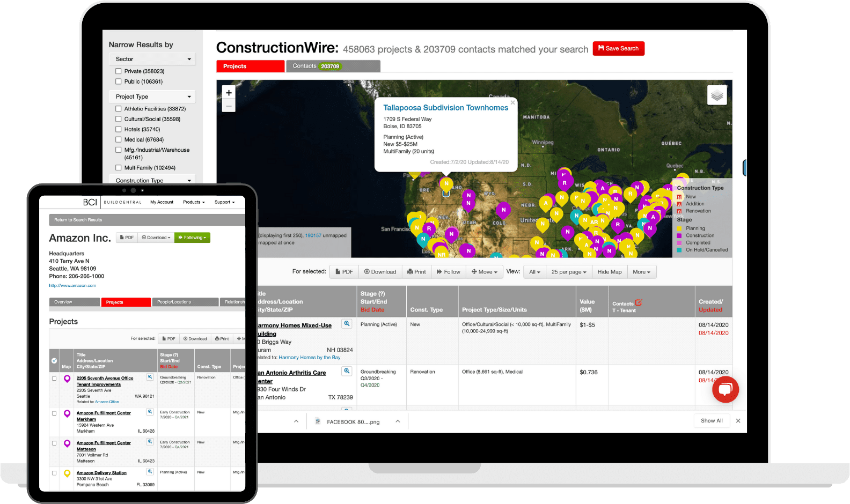Check the Mfg./Industrial/Warehouse (45161) filter
Viewport: 850px width, 504px height.
(x=119, y=150)
